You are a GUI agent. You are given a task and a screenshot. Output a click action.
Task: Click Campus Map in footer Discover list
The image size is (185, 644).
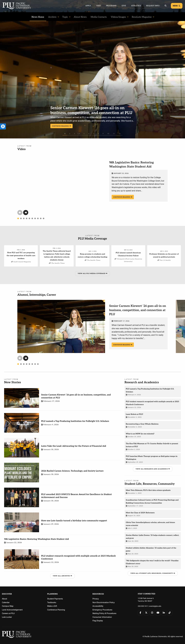click(8, 606)
